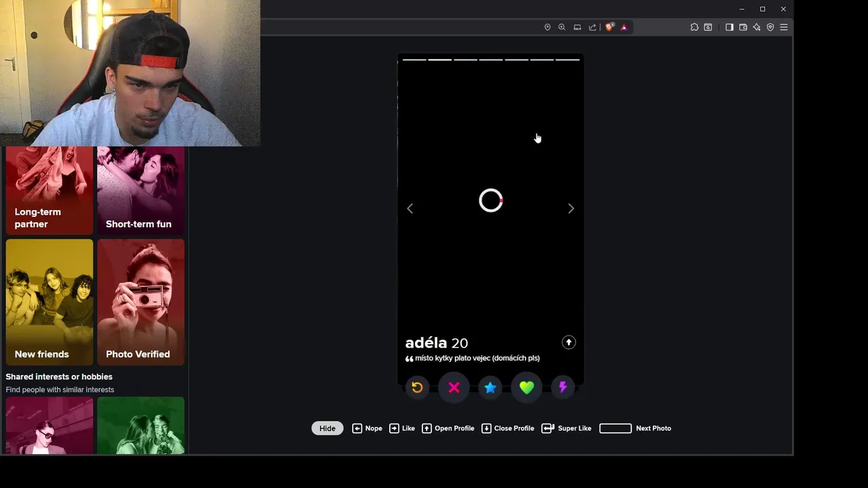This screenshot has width=868, height=488.
Task: Click the pink X Nope button
Action: 454,388
